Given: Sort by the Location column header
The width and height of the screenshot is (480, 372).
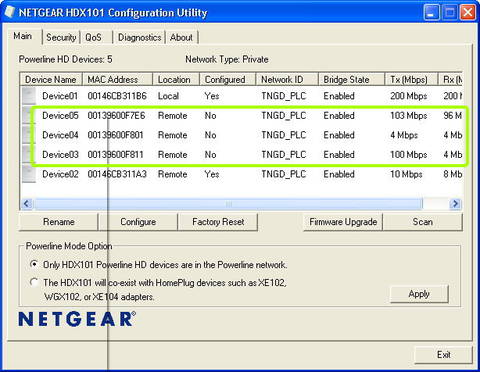Looking at the screenshot, I should click(x=176, y=80).
